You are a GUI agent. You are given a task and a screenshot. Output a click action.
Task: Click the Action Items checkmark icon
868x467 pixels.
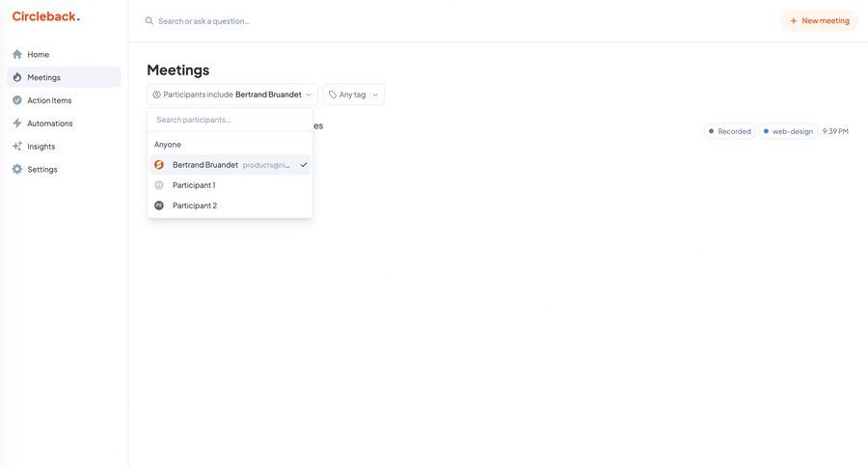[17, 100]
